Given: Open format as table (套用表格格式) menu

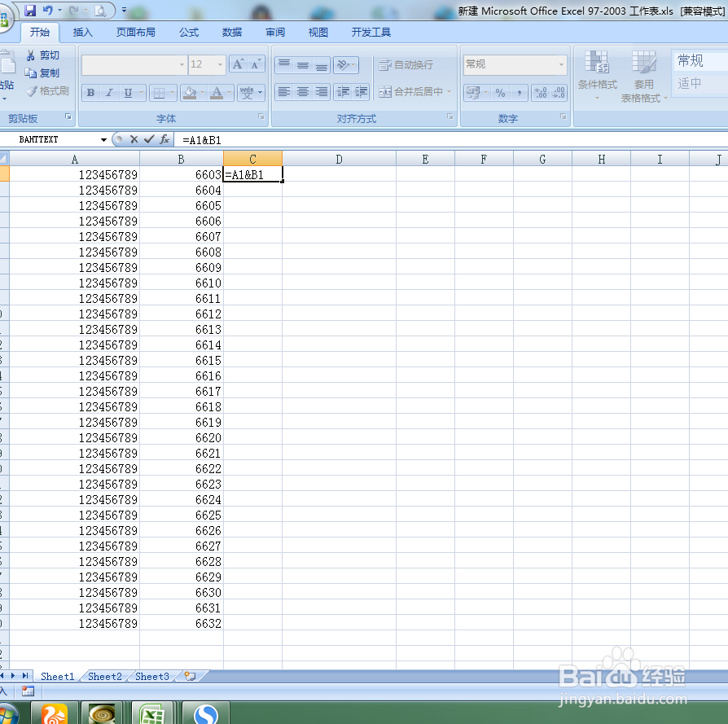Looking at the screenshot, I should (644, 77).
